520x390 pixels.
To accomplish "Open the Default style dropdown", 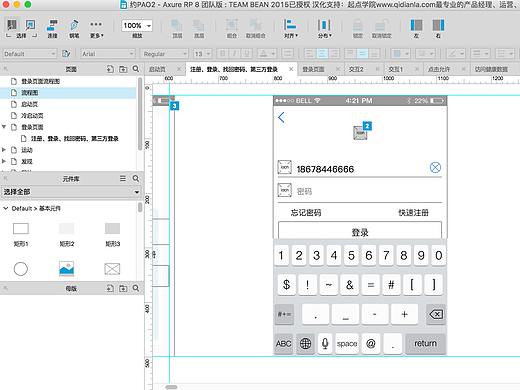I will pos(29,54).
